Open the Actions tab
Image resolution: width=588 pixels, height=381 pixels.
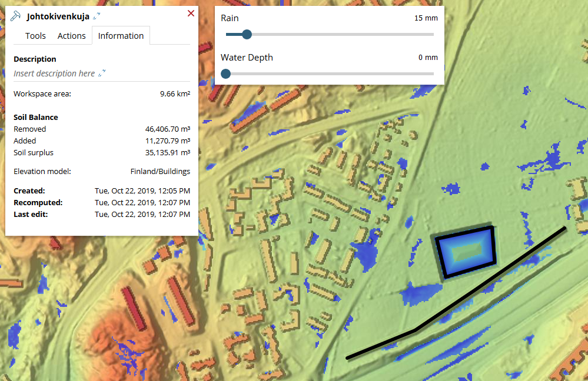[71, 36]
